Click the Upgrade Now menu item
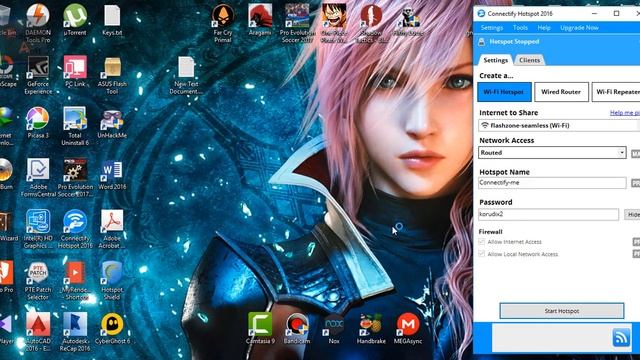This screenshot has width=640, height=360. [580, 28]
